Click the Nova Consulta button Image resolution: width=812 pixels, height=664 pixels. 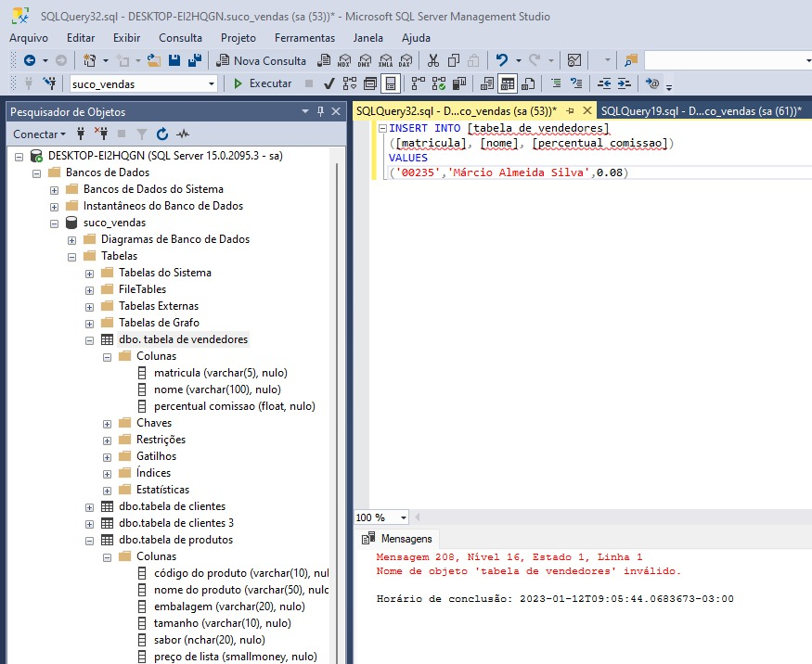pyautogui.click(x=262, y=60)
